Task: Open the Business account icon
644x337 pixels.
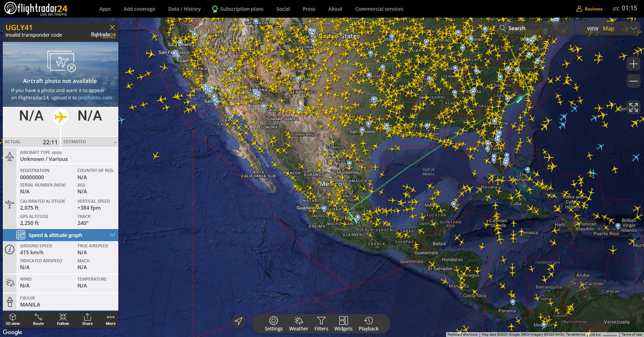Action: click(579, 9)
